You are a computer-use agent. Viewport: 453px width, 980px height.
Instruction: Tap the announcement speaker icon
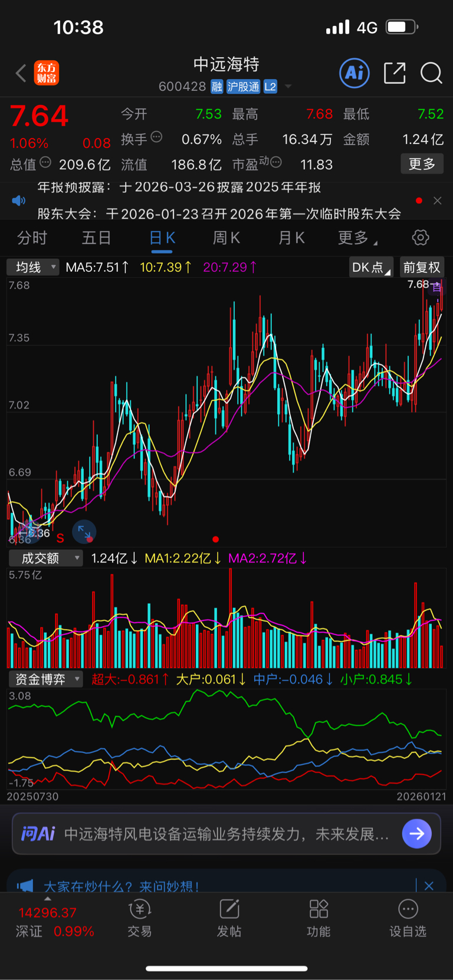tap(19, 200)
